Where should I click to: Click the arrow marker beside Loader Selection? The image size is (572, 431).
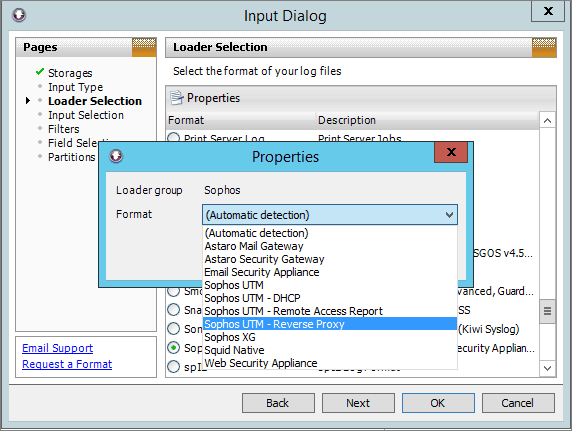tap(28, 101)
